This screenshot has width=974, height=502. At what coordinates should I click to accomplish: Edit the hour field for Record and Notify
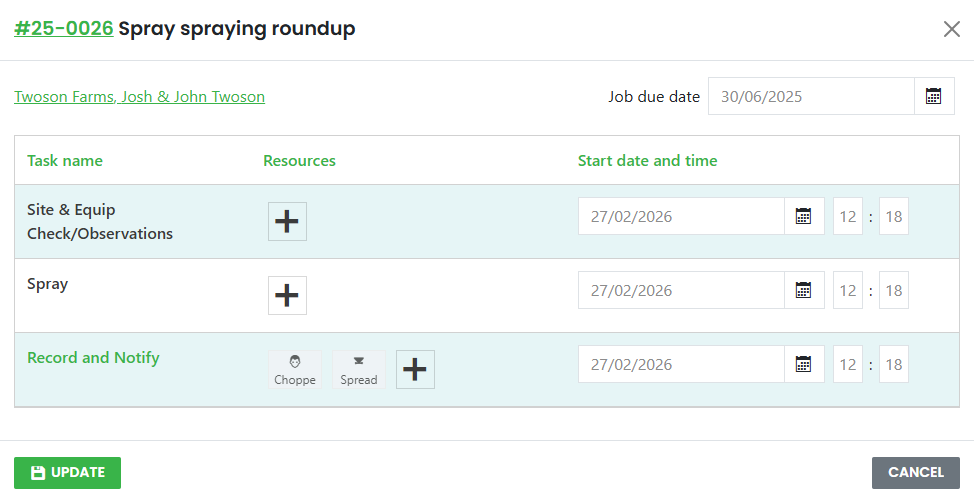point(848,364)
